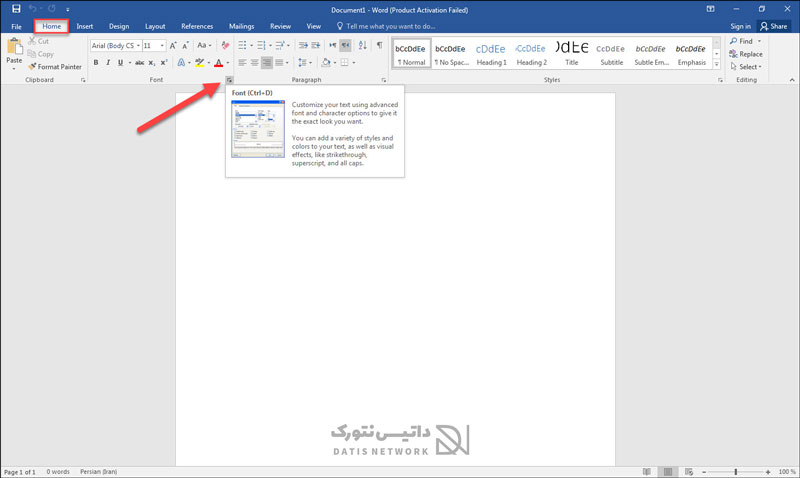
Task: Open Ribbon Display Options icon
Action: point(710,9)
